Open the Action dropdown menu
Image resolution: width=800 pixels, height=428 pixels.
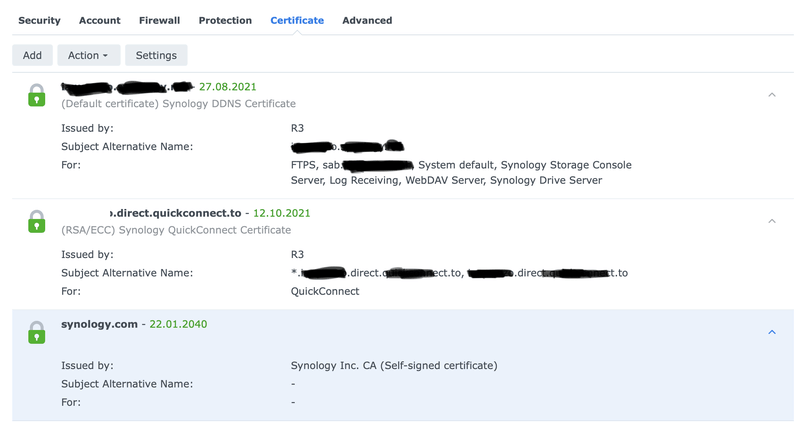tap(89, 55)
